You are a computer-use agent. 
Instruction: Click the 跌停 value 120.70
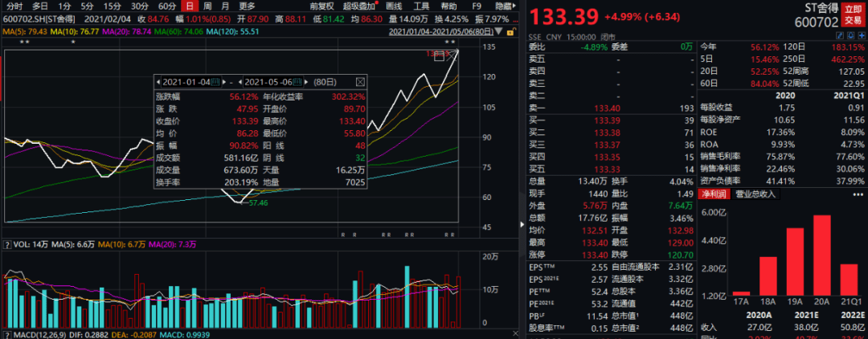click(x=681, y=255)
